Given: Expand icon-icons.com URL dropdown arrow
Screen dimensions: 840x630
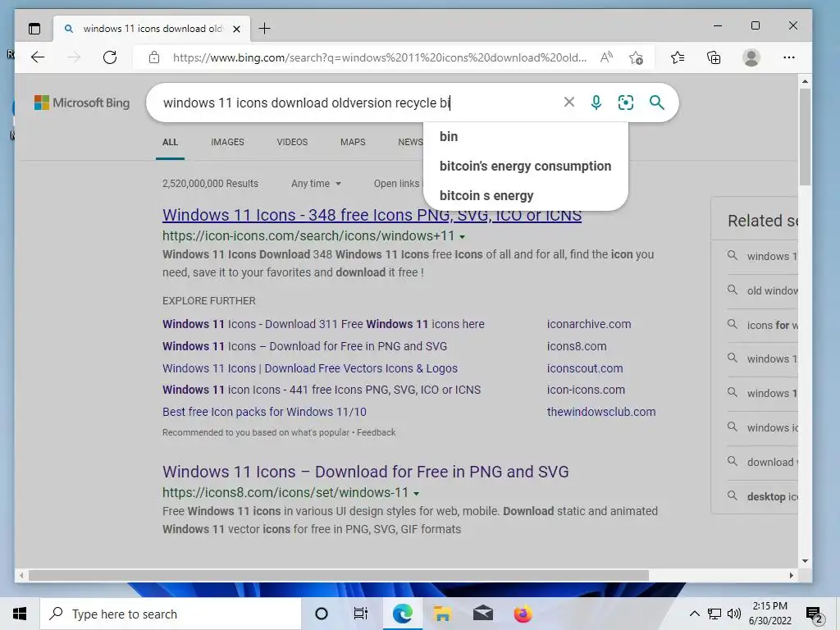Looking at the screenshot, I should 463,237.
